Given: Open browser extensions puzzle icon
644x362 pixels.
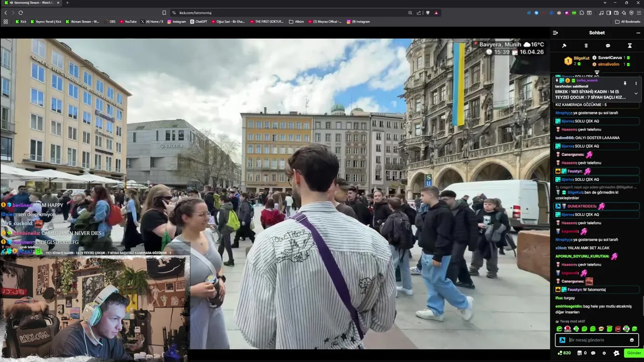Looking at the screenshot, I should 582,13.
